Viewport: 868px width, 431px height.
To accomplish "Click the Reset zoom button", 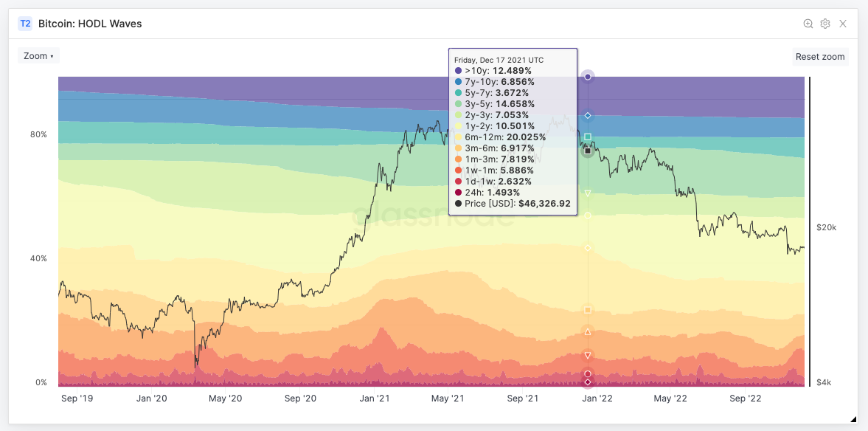I will [x=820, y=56].
